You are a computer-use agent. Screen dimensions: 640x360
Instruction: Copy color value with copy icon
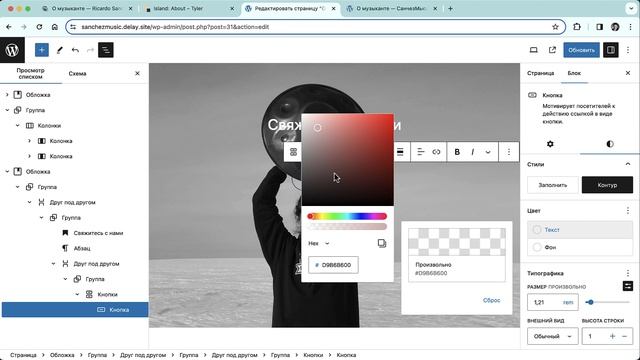pos(382,243)
